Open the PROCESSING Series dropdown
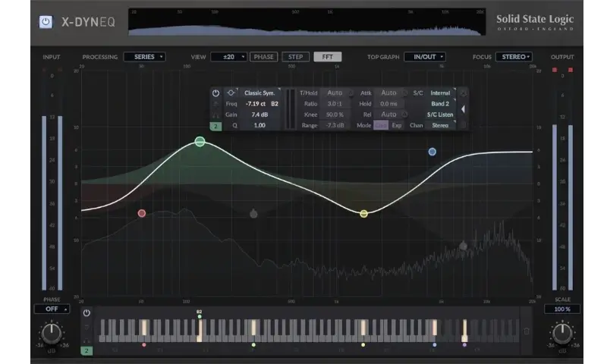This screenshot has height=364, width=607. [x=144, y=57]
